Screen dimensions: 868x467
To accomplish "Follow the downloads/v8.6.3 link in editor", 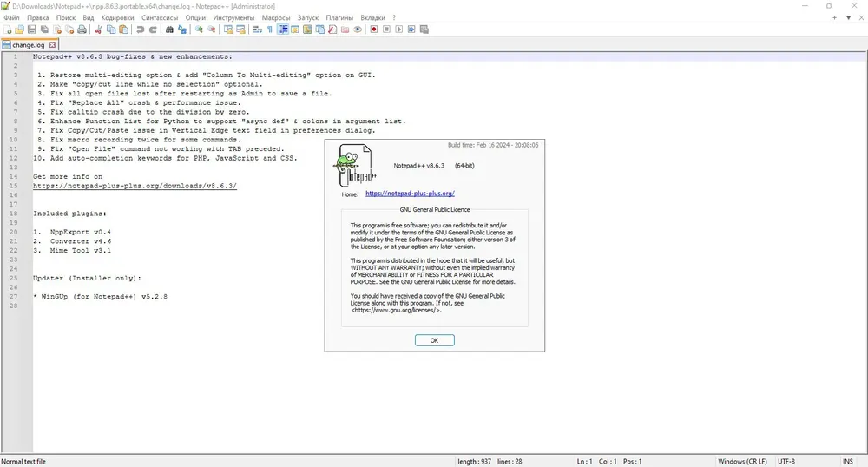I will click(135, 186).
